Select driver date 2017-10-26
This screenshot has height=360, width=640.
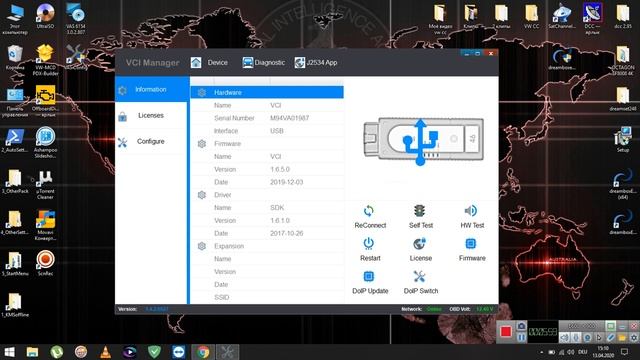point(287,233)
